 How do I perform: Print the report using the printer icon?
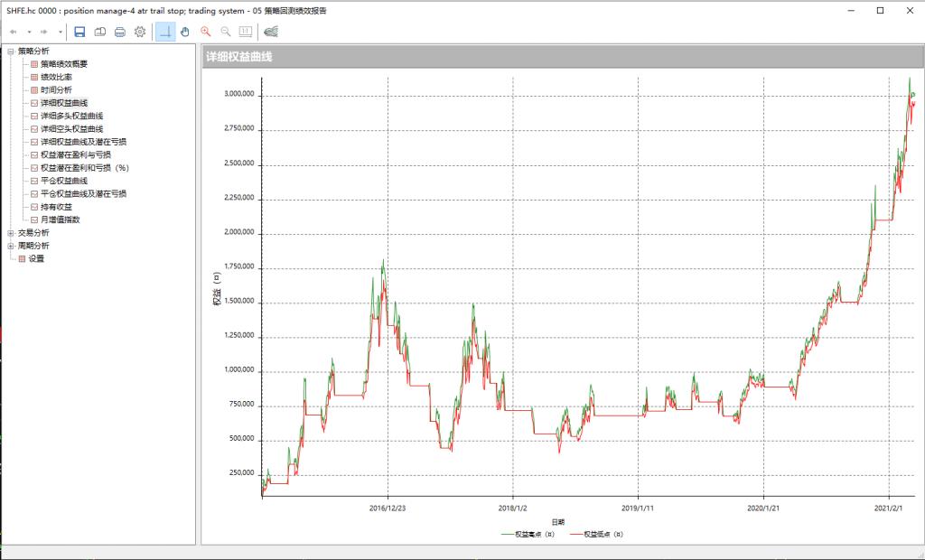point(120,32)
